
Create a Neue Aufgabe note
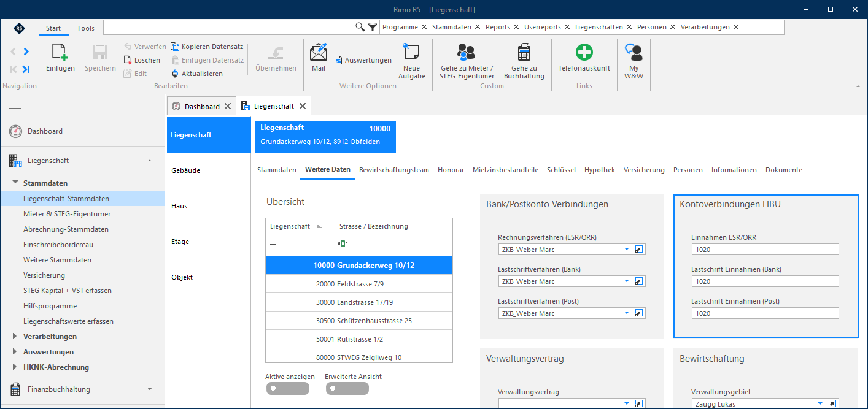pos(411,61)
